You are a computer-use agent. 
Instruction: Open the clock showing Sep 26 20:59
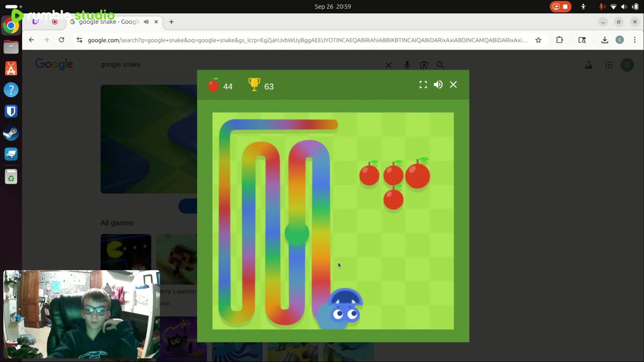tap(333, 7)
